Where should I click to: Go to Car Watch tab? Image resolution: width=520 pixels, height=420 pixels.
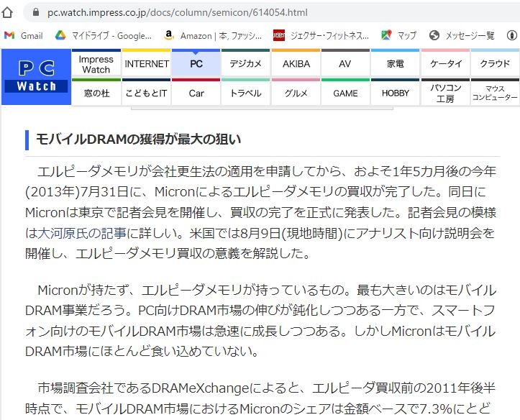pos(196,93)
